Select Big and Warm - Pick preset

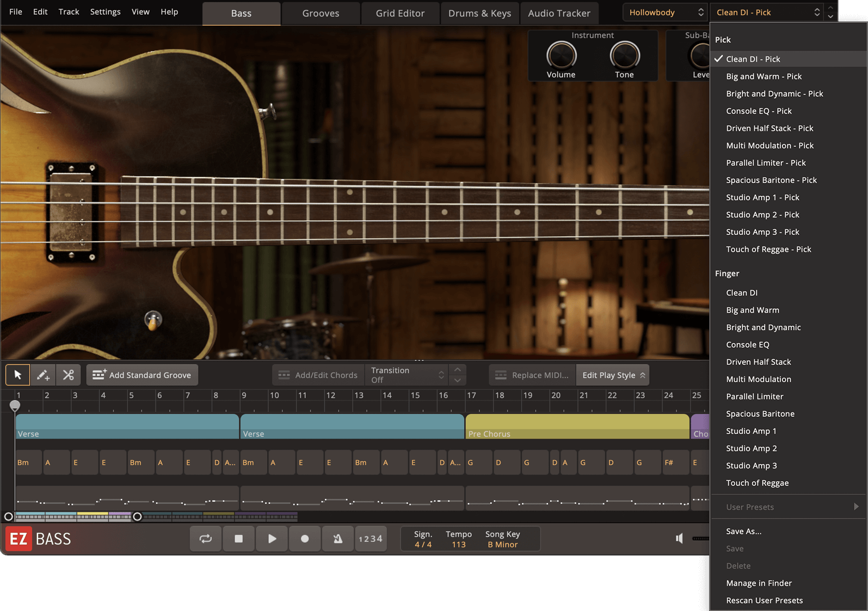point(788,76)
